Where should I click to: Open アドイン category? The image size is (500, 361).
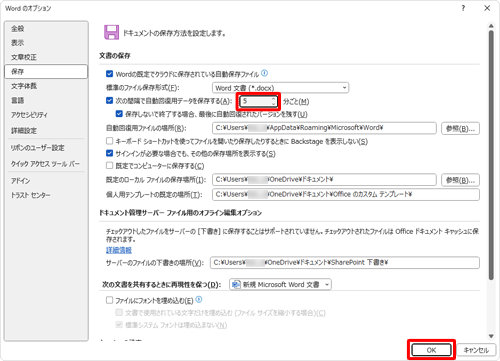pos(20,181)
